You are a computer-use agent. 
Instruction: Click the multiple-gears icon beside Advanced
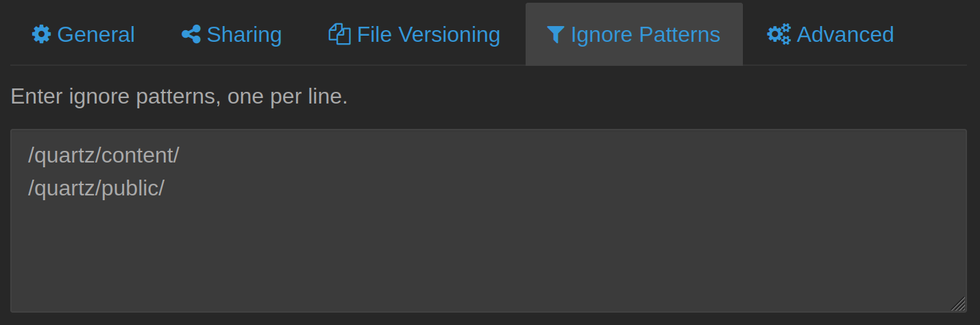[779, 34]
